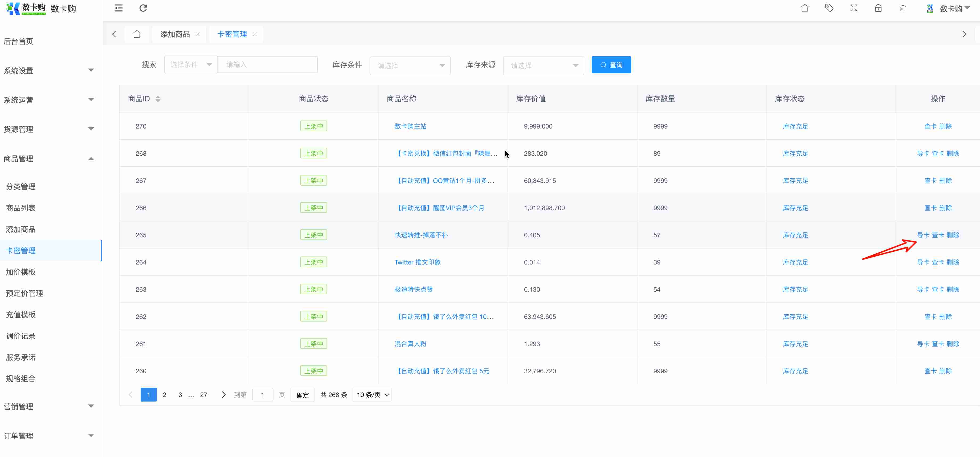
Task: Click the 查询 search button
Action: (611, 65)
